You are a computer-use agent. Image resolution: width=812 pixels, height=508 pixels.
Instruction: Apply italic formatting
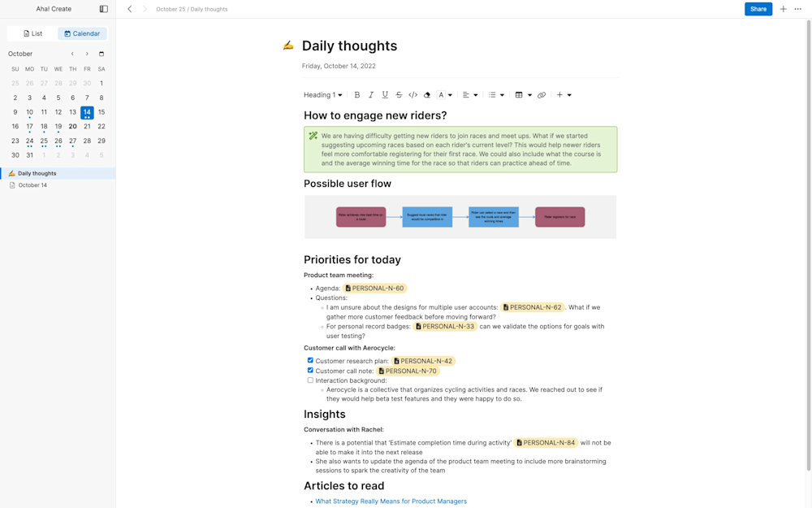(x=371, y=94)
